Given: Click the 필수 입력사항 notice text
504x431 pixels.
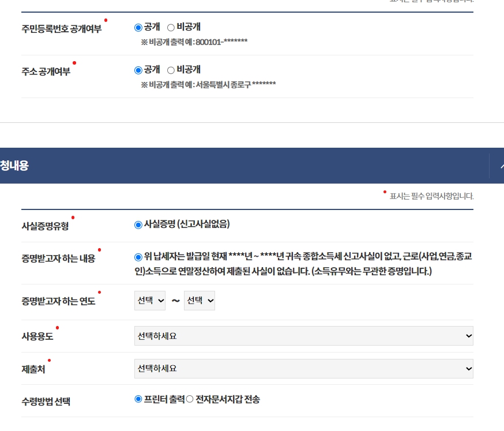Looking at the screenshot, I should click(x=430, y=196).
